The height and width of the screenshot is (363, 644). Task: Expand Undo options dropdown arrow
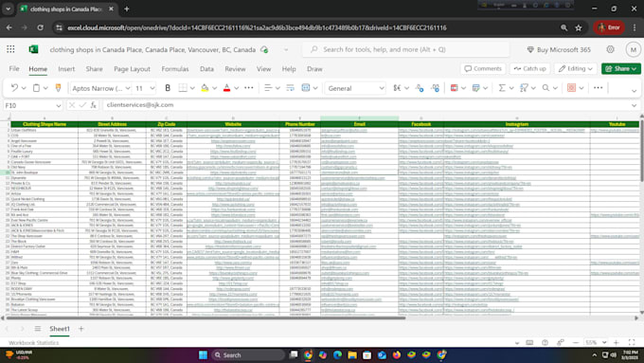coord(24,88)
